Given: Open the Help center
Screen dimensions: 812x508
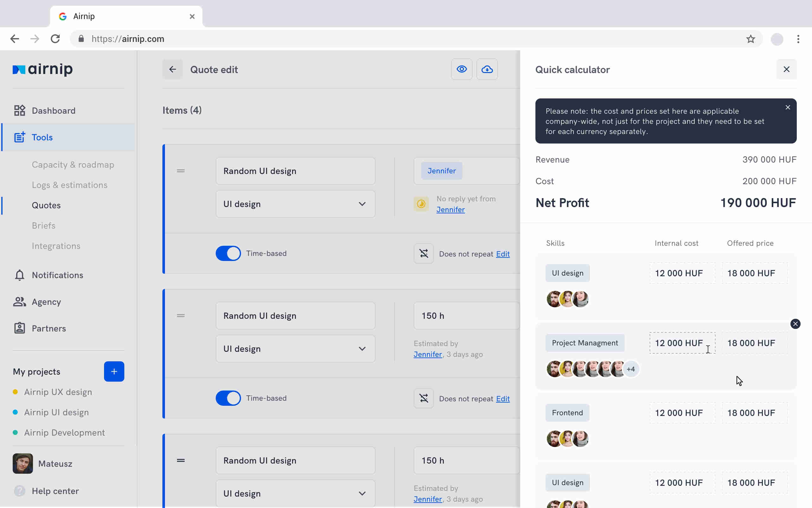Looking at the screenshot, I should pyautogui.click(x=46, y=491).
